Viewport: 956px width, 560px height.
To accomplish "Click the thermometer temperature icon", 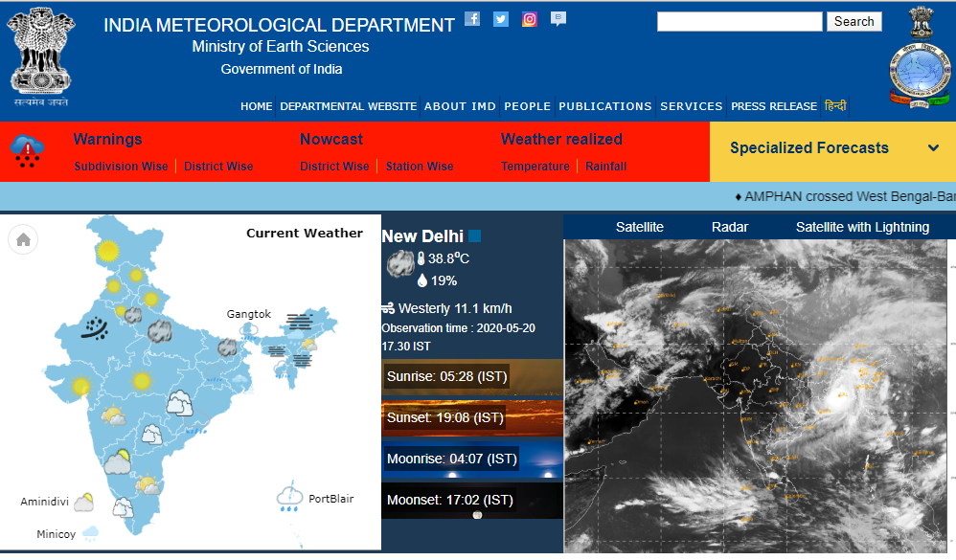I will [x=421, y=258].
